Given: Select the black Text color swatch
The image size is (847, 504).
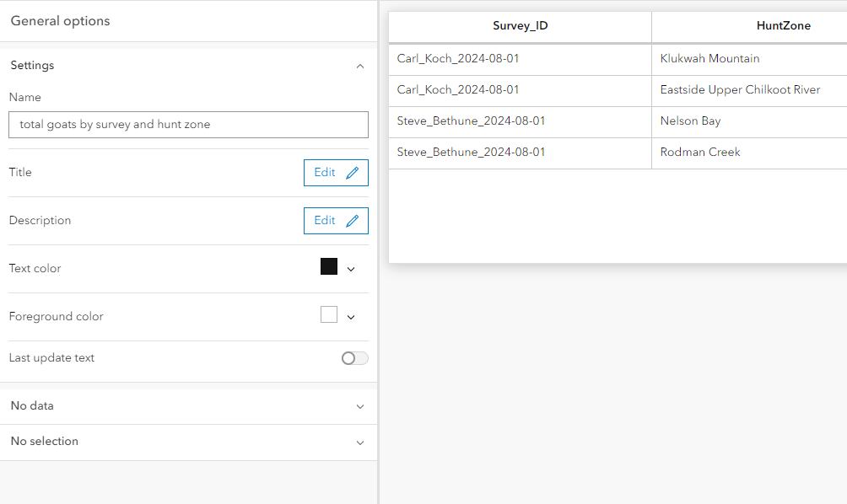Looking at the screenshot, I should coord(328,267).
